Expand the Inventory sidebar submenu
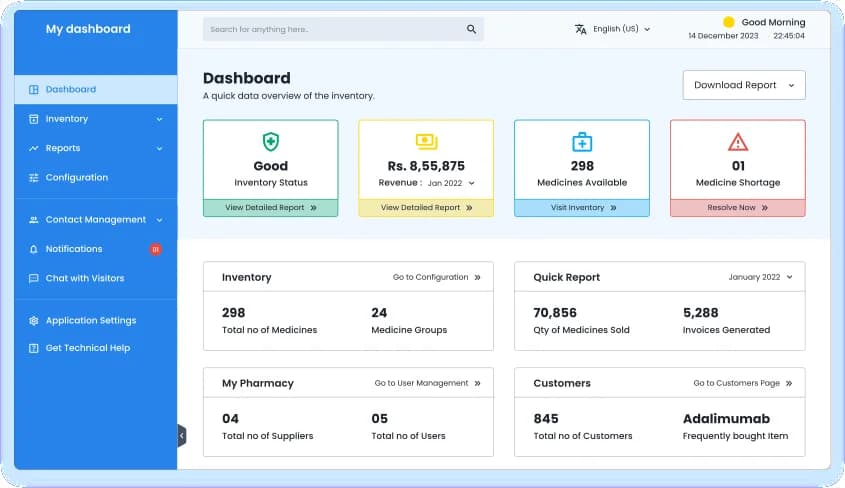 [159, 119]
